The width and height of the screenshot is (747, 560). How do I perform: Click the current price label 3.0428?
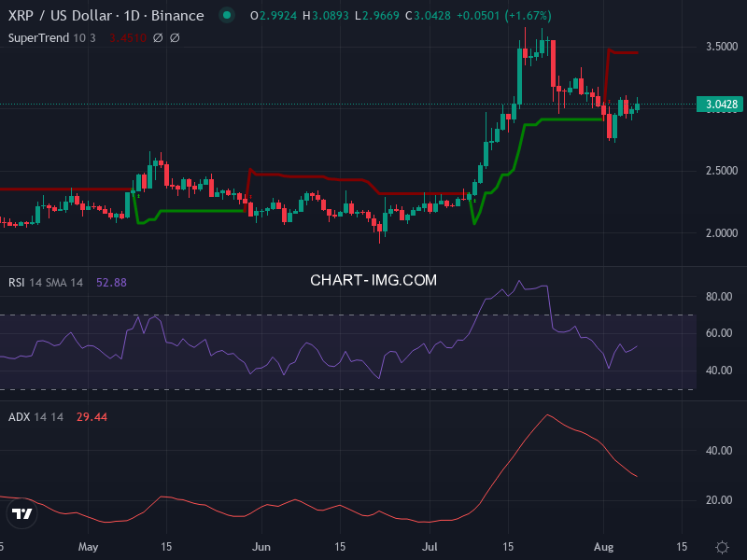[x=720, y=105]
